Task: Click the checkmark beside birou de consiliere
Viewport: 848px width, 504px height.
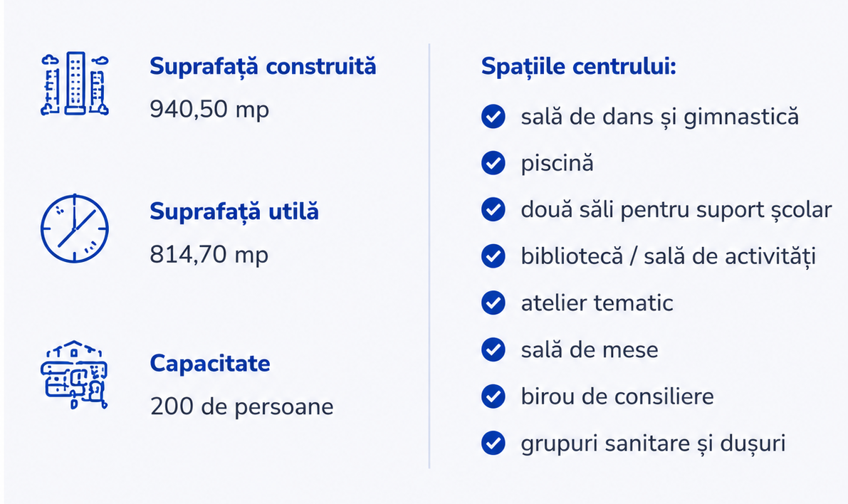Action: [x=493, y=397]
